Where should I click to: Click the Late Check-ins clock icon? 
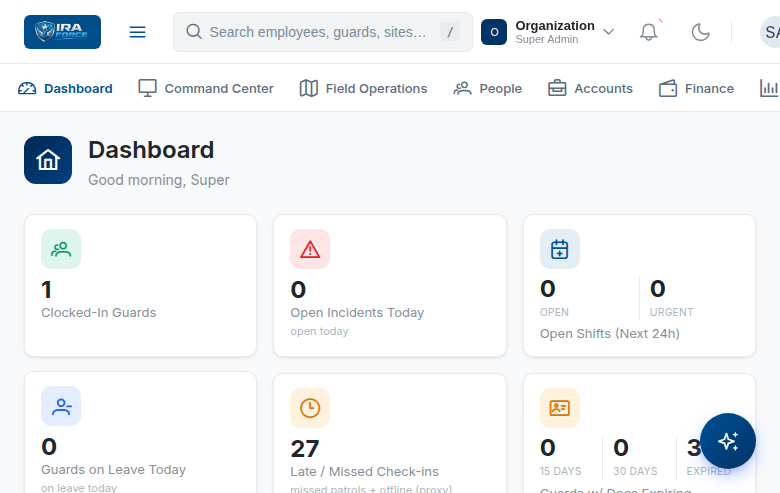310,408
